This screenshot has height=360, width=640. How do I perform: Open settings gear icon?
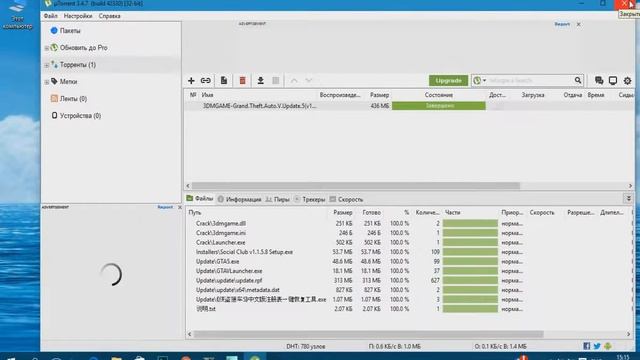click(627, 80)
